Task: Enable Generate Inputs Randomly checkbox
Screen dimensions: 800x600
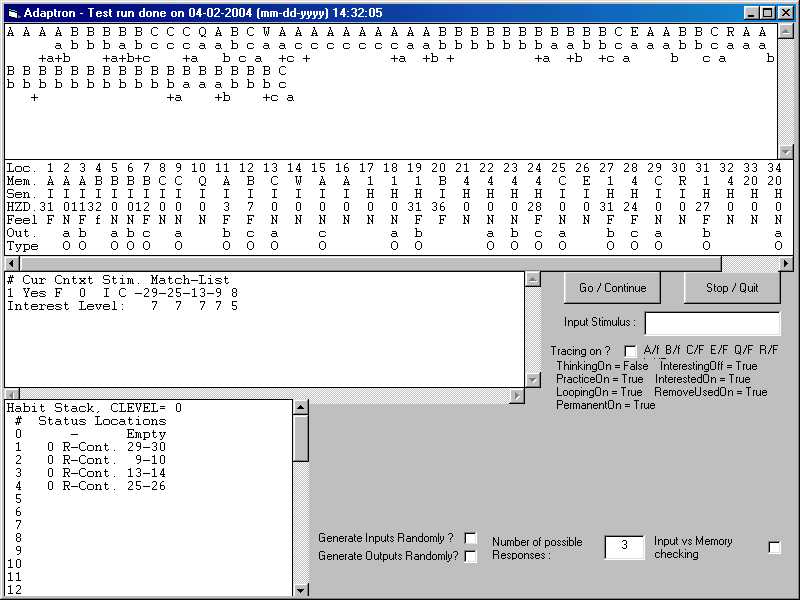Action: [x=470, y=538]
